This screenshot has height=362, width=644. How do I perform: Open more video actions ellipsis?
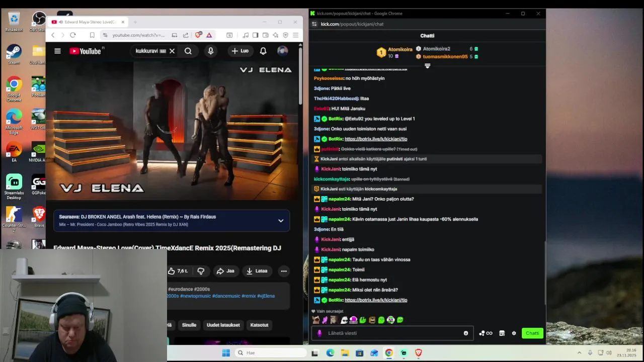coord(284,270)
